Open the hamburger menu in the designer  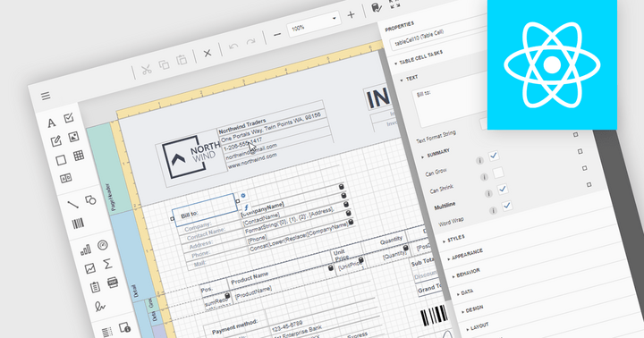pos(46,96)
